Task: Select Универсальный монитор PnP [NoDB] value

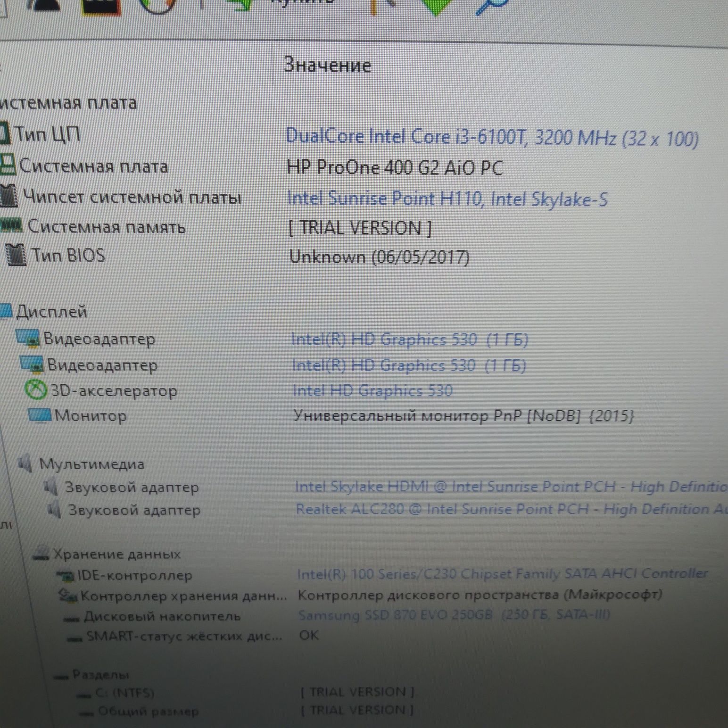Action: pyautogui.click(x=464, y=415)
